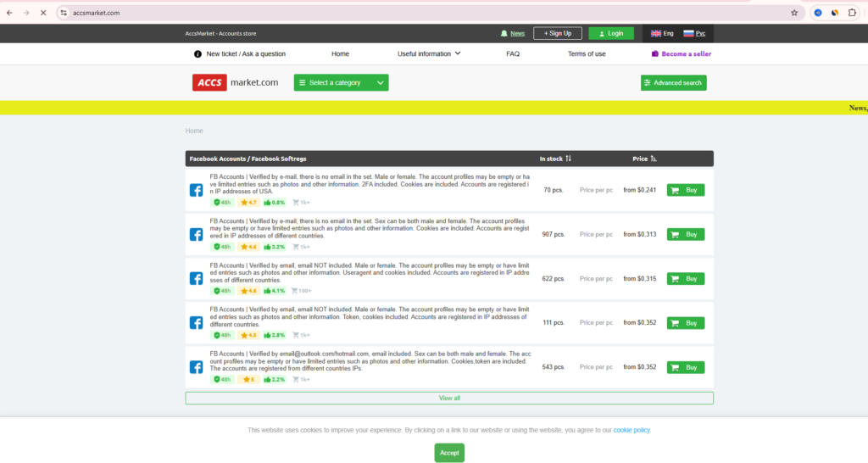Open site information icon in address bar

(63, 13)
